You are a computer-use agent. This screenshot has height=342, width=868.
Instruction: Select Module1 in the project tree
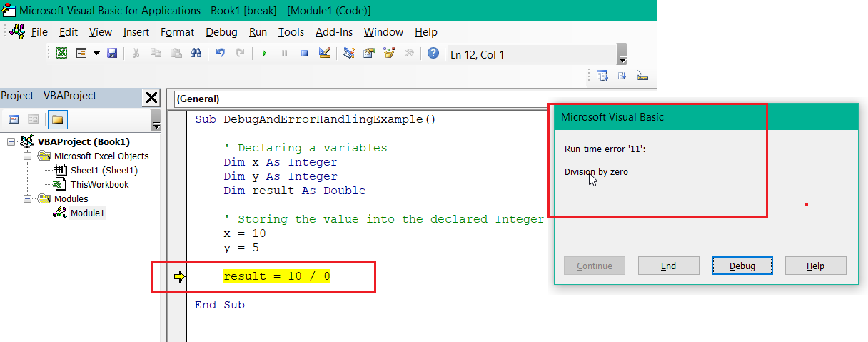coord(87,213)
